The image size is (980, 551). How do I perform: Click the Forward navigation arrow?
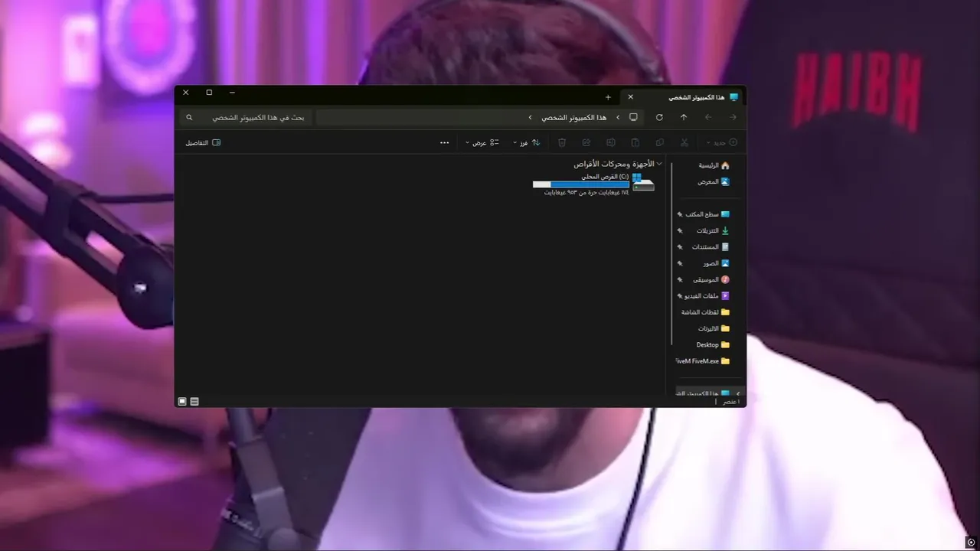pyautogui.click(x=708, y=117)
